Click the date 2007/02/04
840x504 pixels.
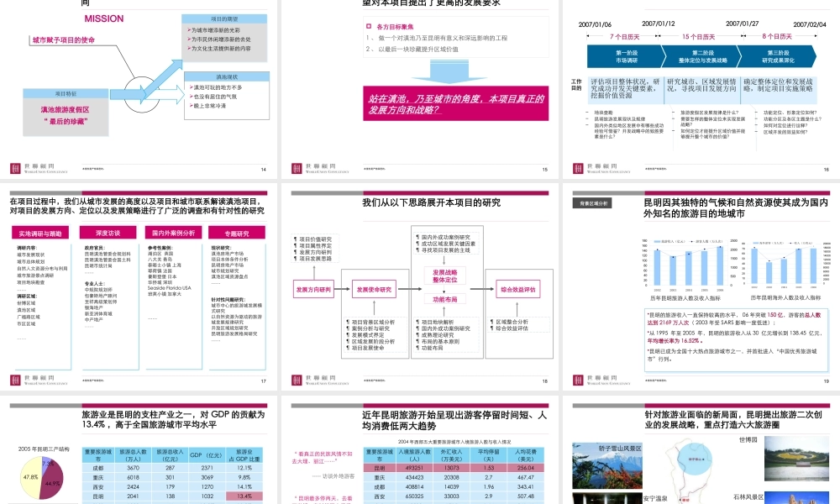pos(810,24)
